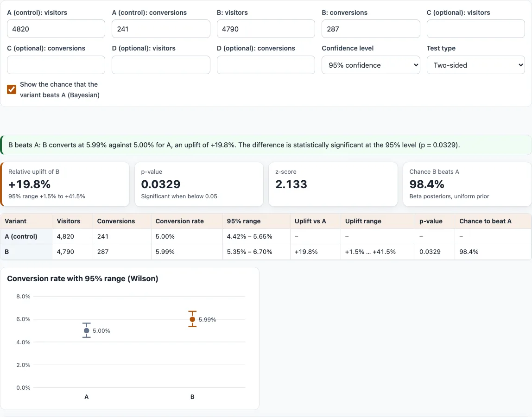Expand the Test type dropdown
The image size is (532, 417).
pyautogui.click(x=475, y=65)
